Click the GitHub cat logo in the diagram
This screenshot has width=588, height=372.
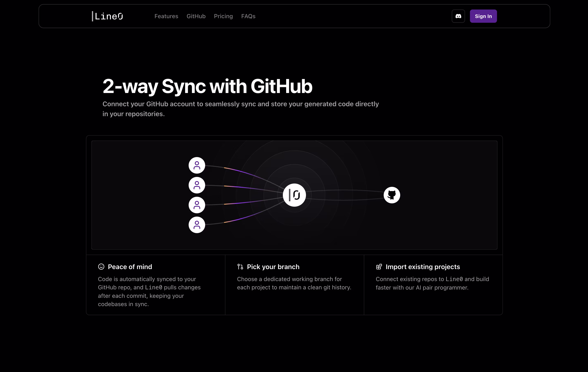(x=392, y=195)
